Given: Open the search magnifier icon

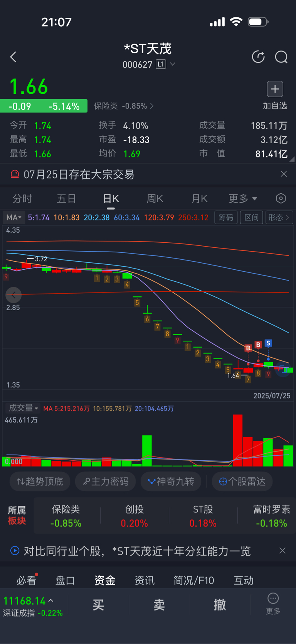Looking at the screenshot, I should pos(281,57).
